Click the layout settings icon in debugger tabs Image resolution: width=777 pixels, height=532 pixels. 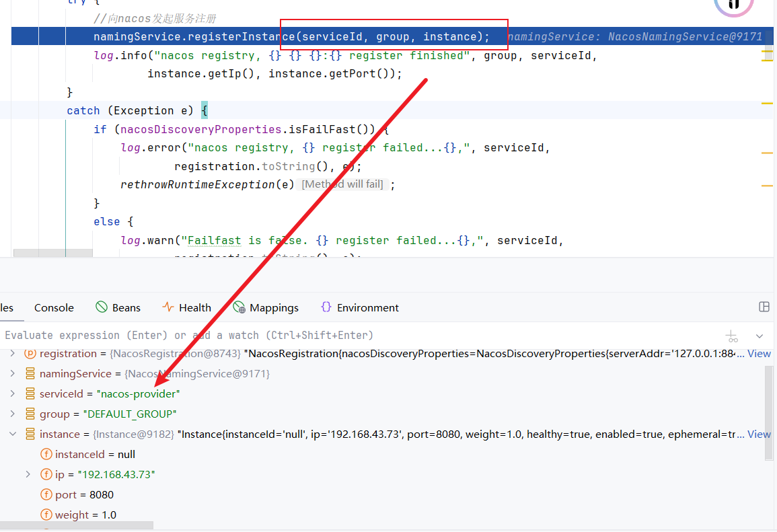[x=764, y=307]
